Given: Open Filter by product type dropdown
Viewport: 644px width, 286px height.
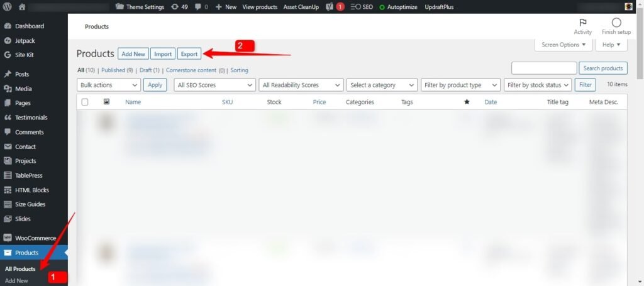Looking at the screenshot, I should (460, 85).
